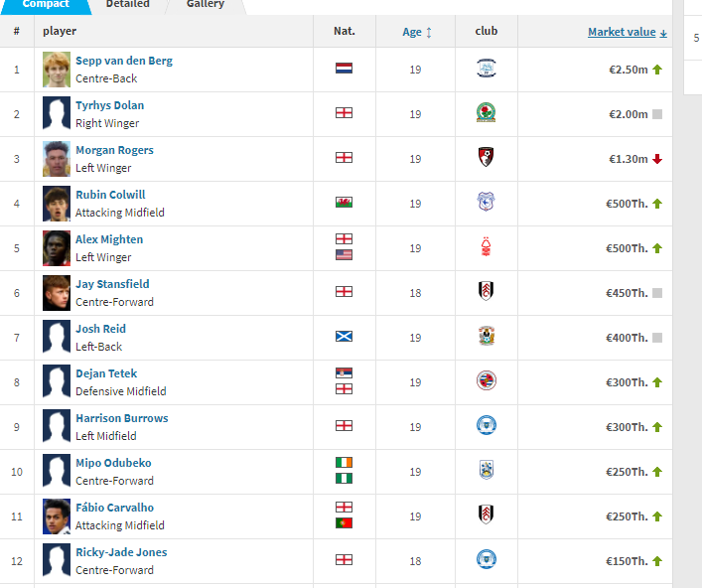This screenshot has width=702, height=588.
Task: Click the Scotland flag beside Josh Reid
Action: pyautogui.click(x=344, y=337)
